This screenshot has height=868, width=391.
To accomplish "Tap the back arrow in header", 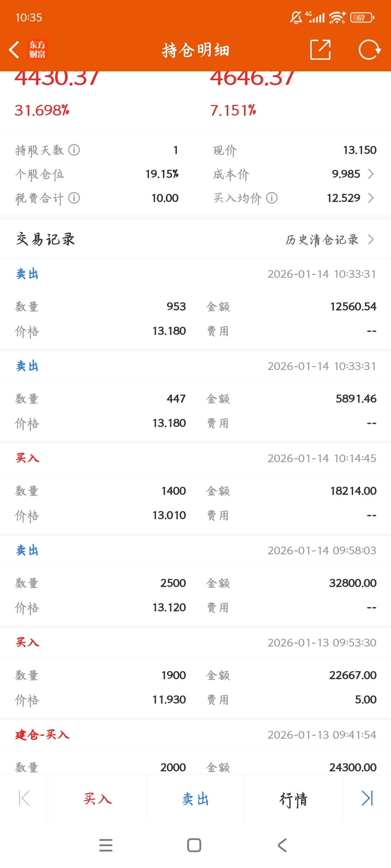I will click(x=14, y=50).
